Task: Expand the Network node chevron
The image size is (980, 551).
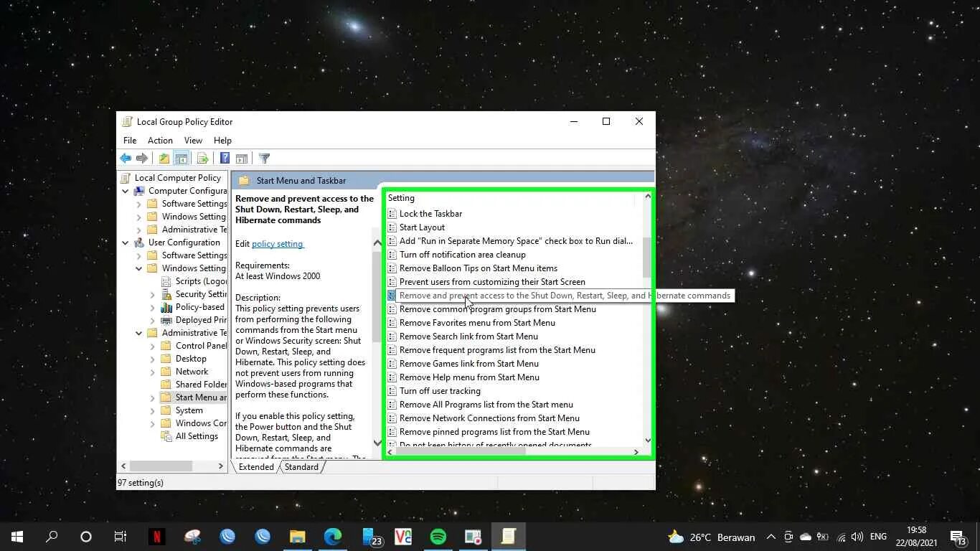Action: pos(152,372)
